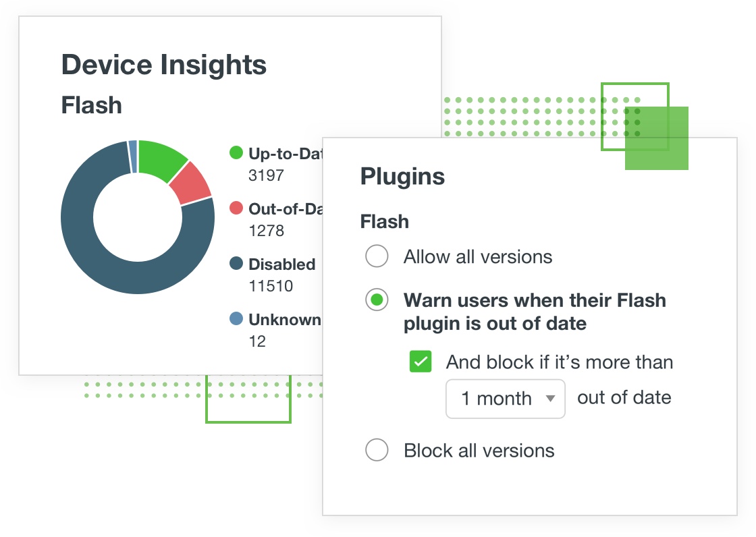The image size is (756, 537).
Task: Click the Disabled legend label
Action: coord(282,264)
